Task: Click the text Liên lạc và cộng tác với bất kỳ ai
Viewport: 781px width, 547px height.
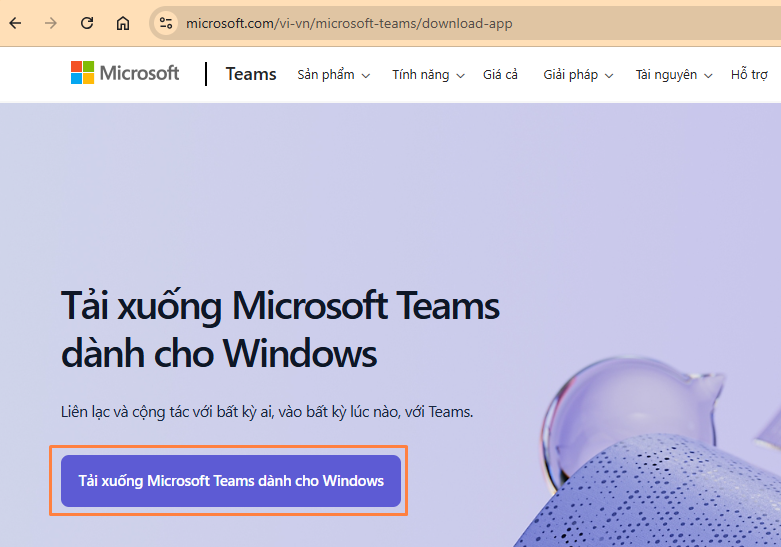Action: 167,412
